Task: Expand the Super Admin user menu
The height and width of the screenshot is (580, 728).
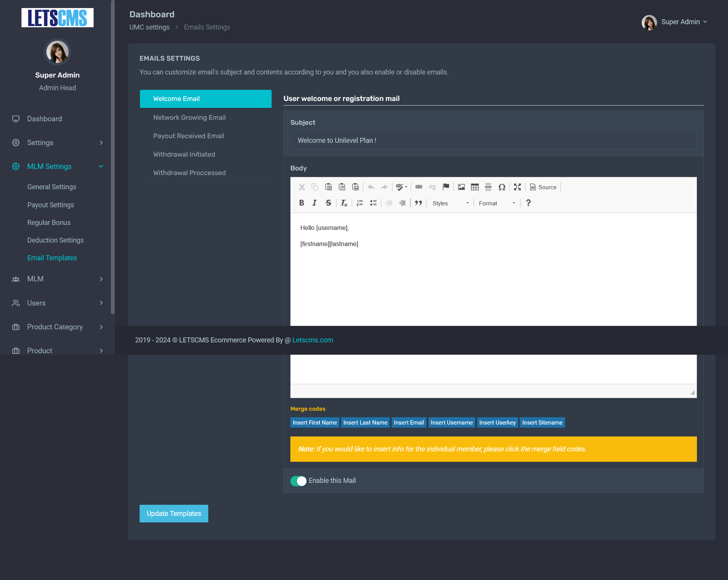Action: click(675, 22)
